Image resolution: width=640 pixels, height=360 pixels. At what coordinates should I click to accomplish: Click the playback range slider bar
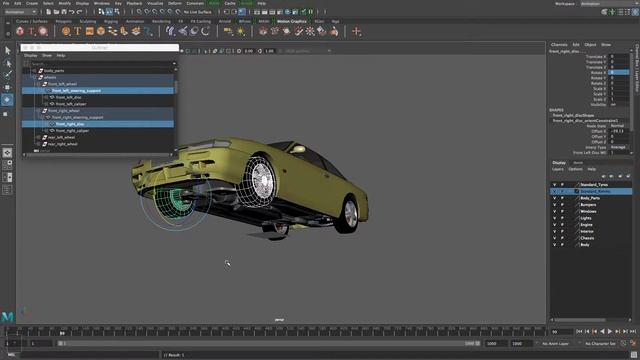(269, 344)
